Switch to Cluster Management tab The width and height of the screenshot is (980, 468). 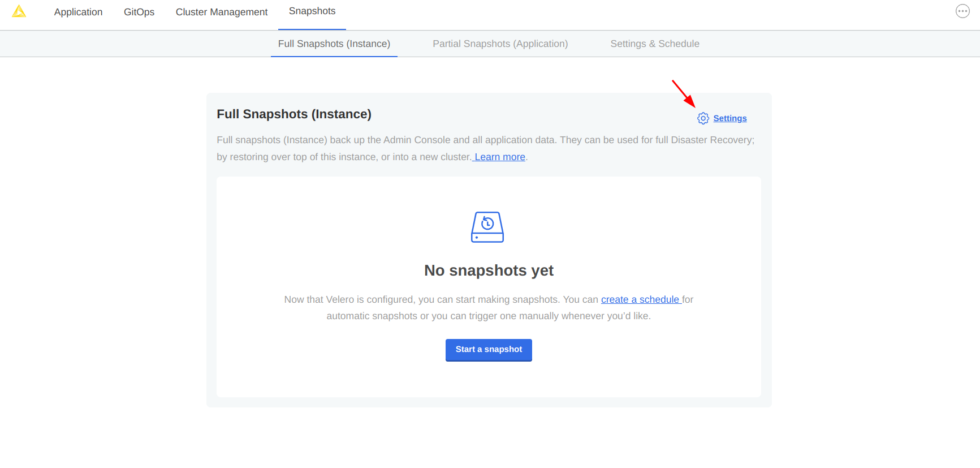(x=222, y=12)
